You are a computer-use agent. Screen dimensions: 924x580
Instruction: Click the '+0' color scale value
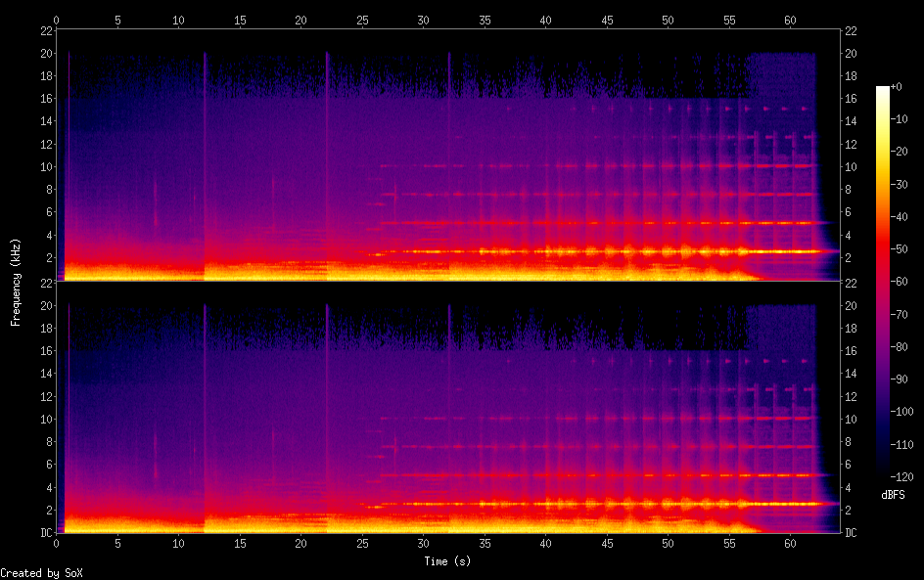pos(896,86)
